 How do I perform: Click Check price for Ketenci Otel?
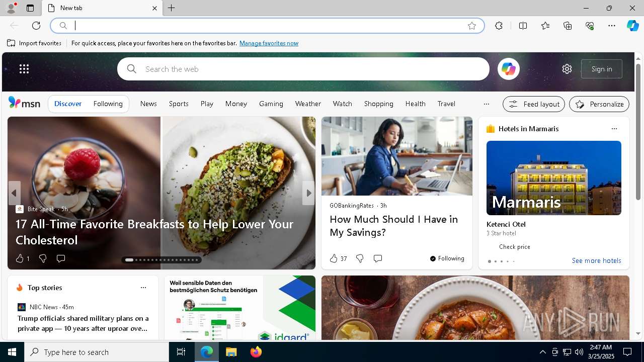pyautogui.click(x=514, y=246)
